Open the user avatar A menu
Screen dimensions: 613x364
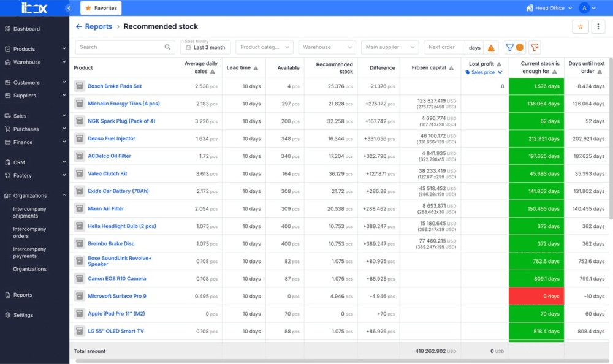pyautogui.click(x=587, y=8)
